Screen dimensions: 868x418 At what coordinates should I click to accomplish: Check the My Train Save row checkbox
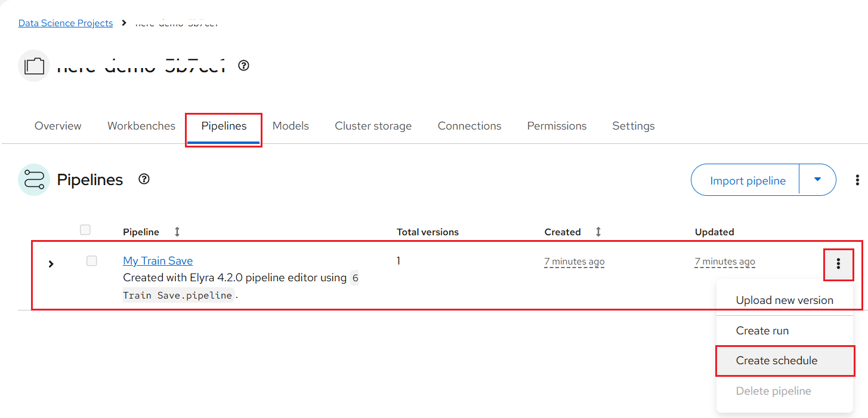click(91, 261)
